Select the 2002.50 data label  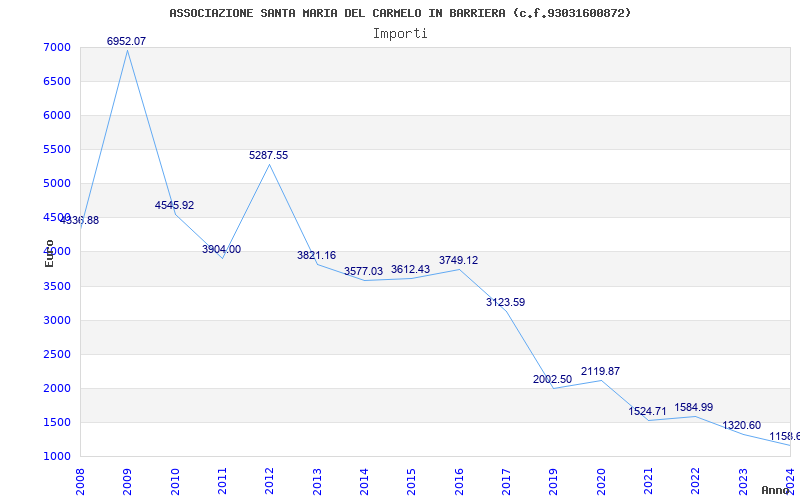pos(553,379)
